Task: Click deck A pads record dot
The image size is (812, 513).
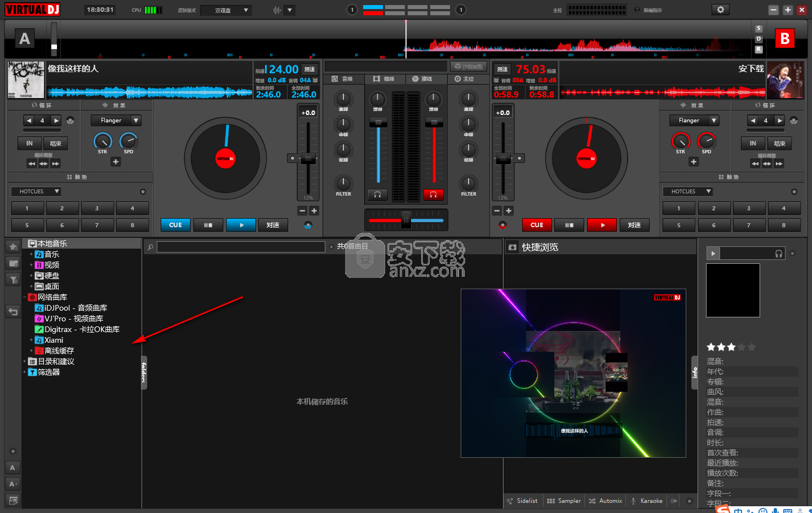Action: (143, 192)
